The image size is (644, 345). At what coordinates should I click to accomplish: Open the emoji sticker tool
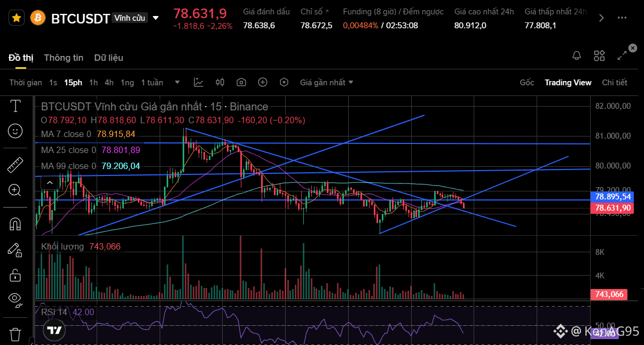click(15, 130)
